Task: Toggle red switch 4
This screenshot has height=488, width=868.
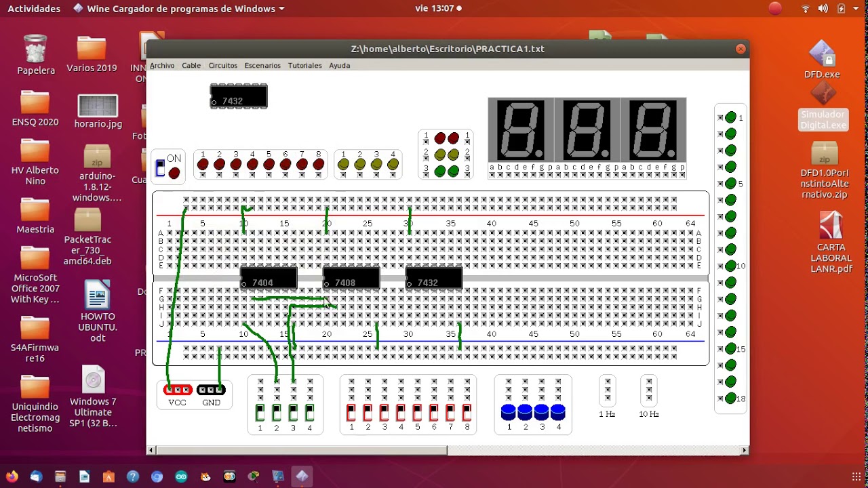Action: [x=401, y=412]
